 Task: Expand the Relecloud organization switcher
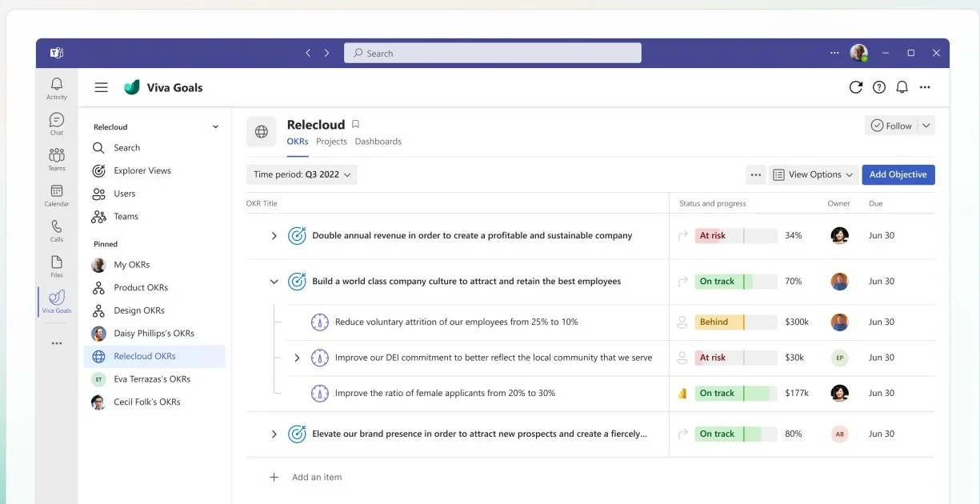(215, 126)
